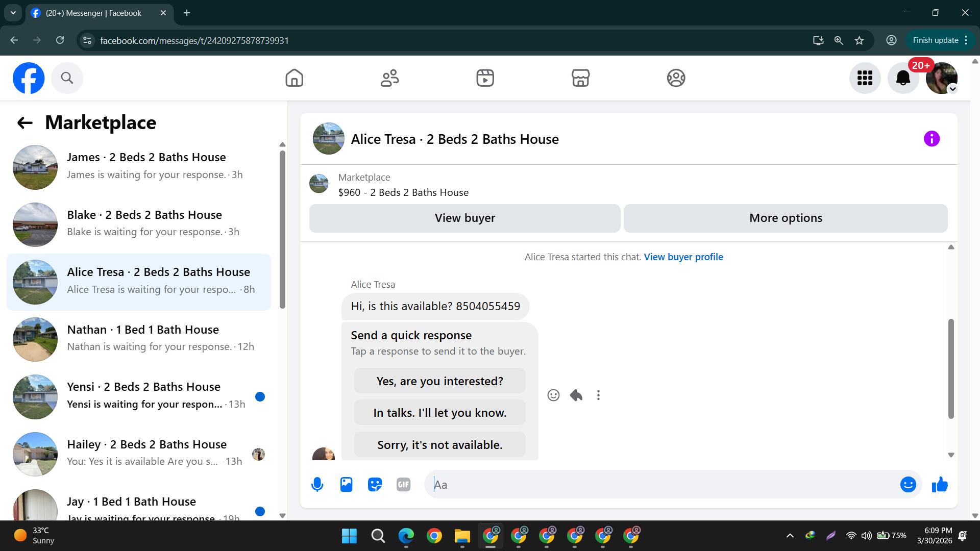Open File Explorer from Windows taskbar
Viewport: 980px width, 551px height.
point(462,536)
